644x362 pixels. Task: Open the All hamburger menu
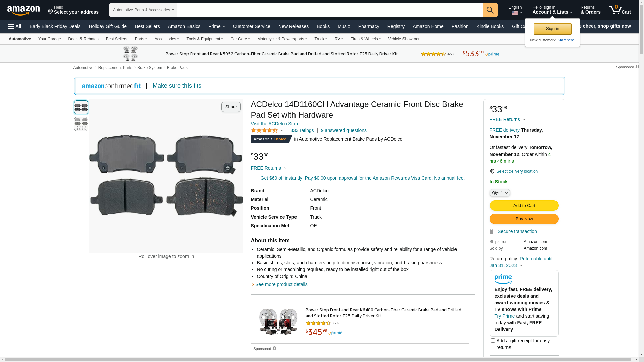(x=15, y=26)
